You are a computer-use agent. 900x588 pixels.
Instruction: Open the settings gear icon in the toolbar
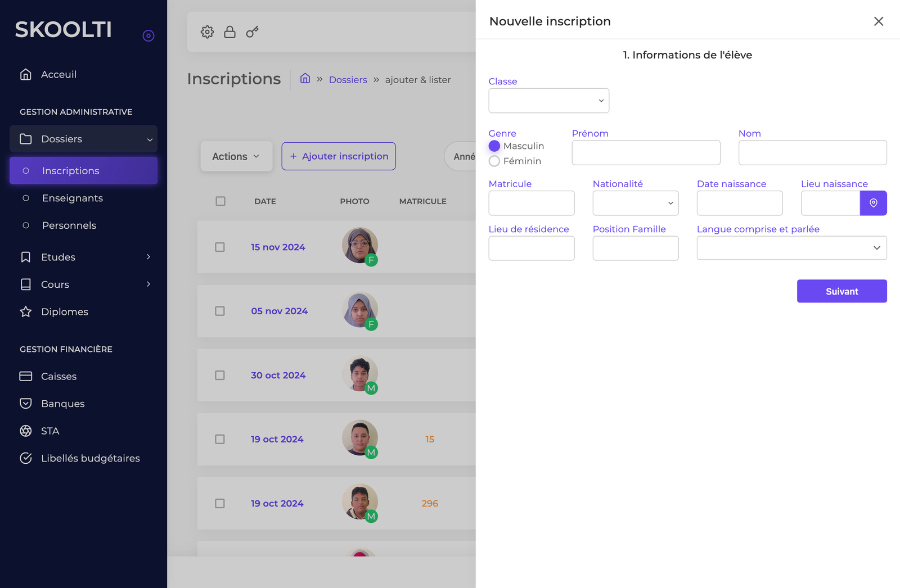click(x=207, y=32)
